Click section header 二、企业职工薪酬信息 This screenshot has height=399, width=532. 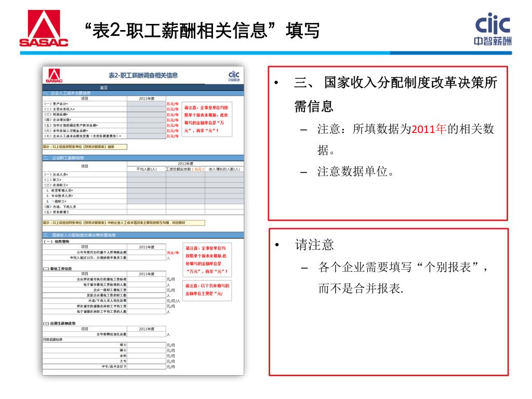coord(143,158)
